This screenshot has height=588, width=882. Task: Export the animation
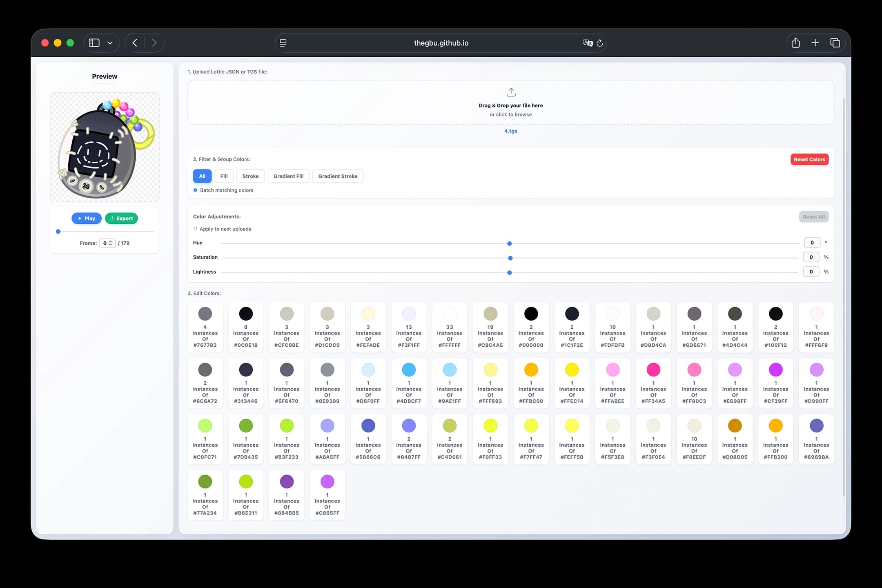pos(121,218)
